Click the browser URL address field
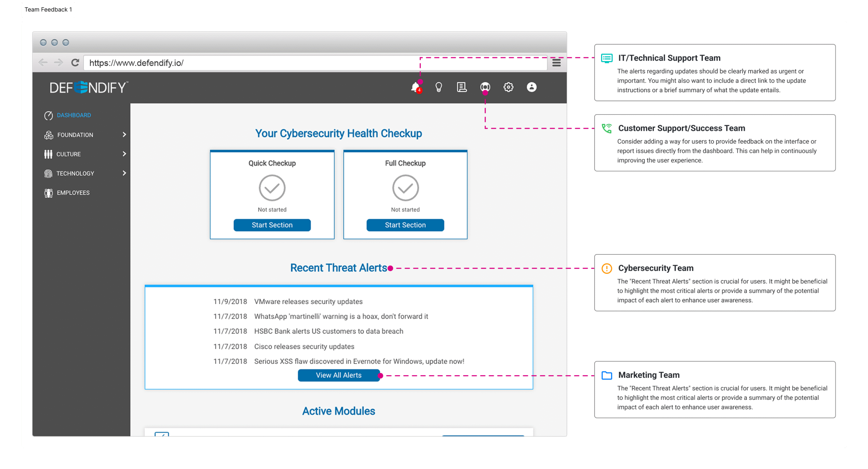868x469 pixels. [x=315, y=63]
